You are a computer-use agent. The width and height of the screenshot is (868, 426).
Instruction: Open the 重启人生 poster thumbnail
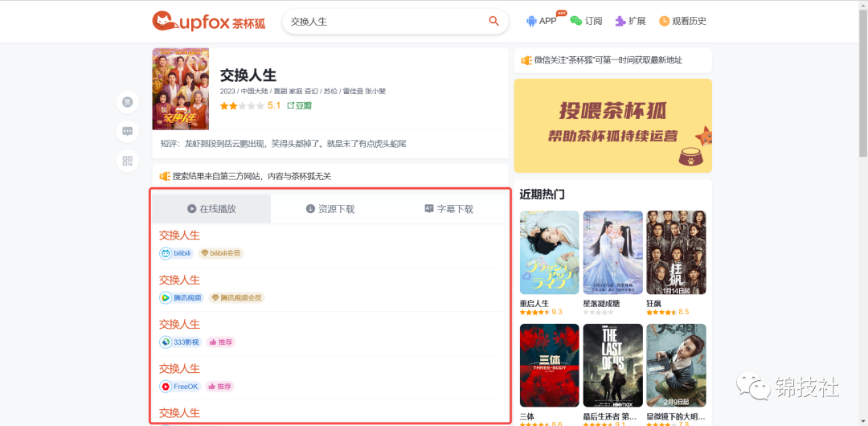pos(549,252)
